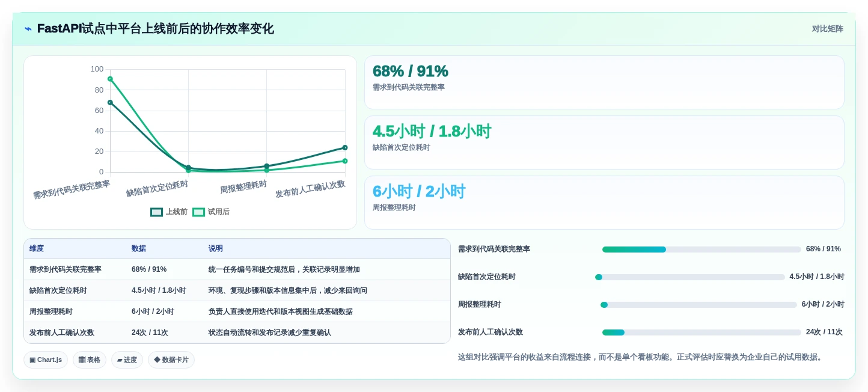The height and width of the screenshot is (392, 868).
Task: Click table cell 6小时 / 2小时
Action: tap(153, 311)
